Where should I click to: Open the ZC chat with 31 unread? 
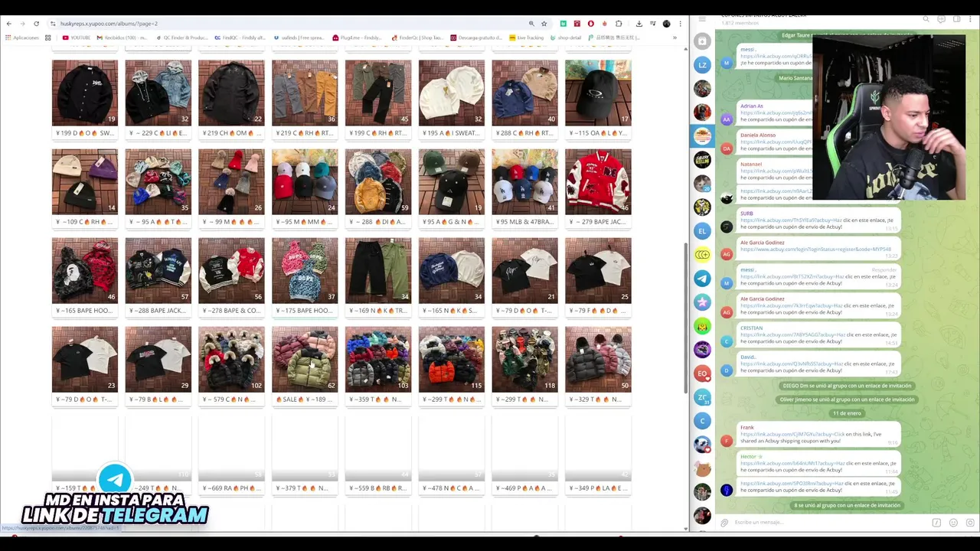click(702, 397)
